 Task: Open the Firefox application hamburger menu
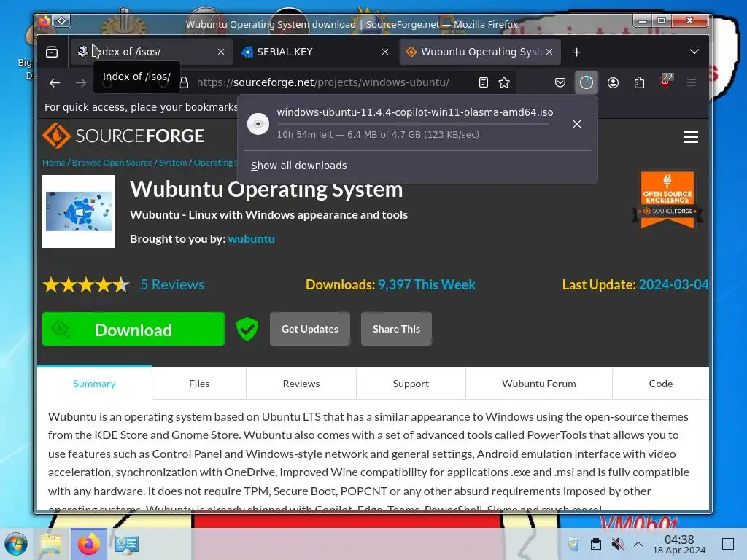(x=692, y=83)
